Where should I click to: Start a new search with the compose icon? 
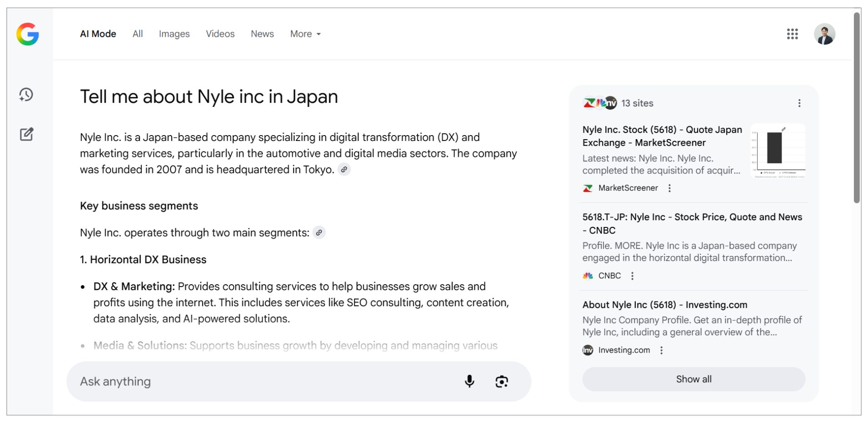point(26,134)
